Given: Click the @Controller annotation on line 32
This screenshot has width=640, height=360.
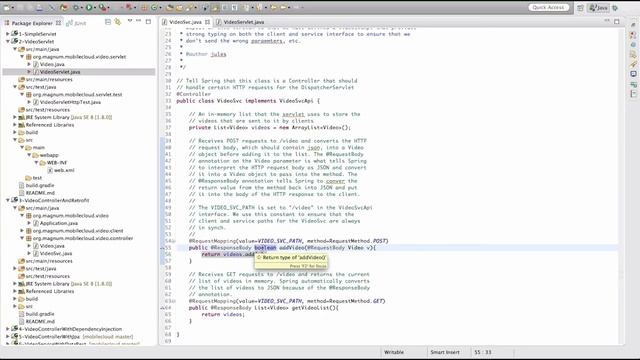Looking at the screenshot, I should [x=193, y=94].
